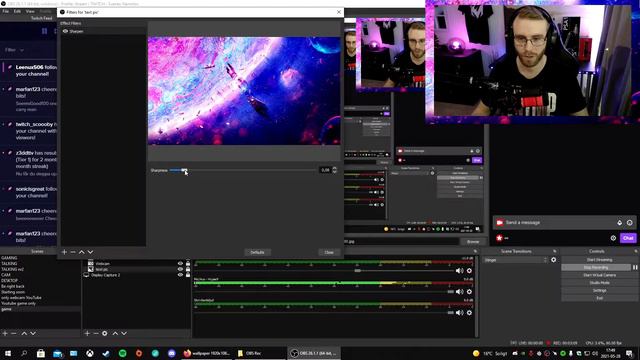Open the emote picker in the chat message box
Image resolution: width=640 pixels, height=360 pixels.
pos(630,222)
